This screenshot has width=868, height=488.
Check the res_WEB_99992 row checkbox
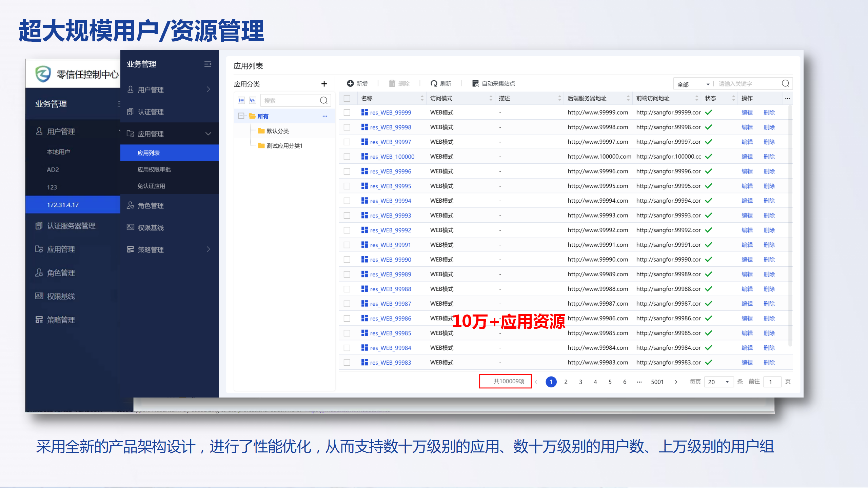[347, 230]
